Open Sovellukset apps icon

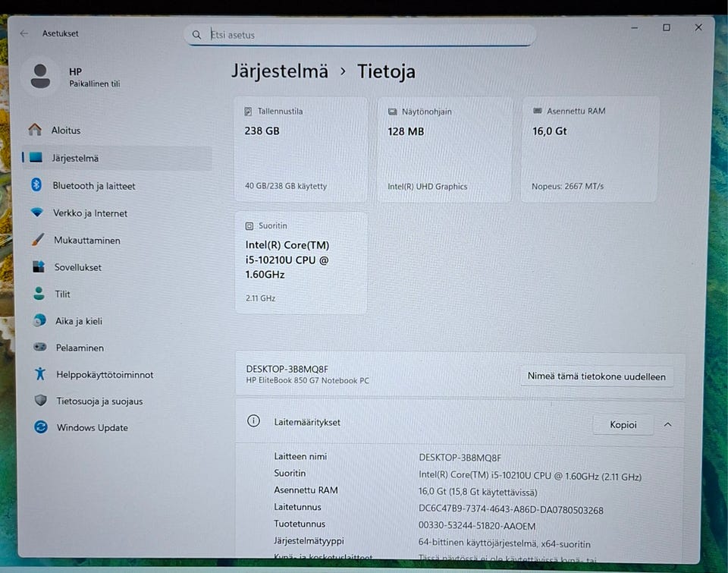[x=39, y=266]
